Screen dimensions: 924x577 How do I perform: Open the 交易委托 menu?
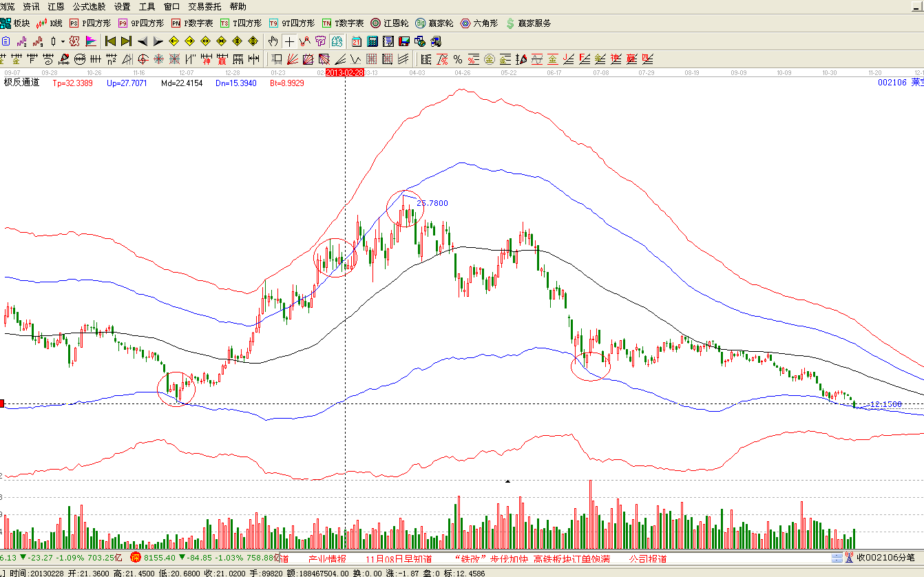click(204, 7)
